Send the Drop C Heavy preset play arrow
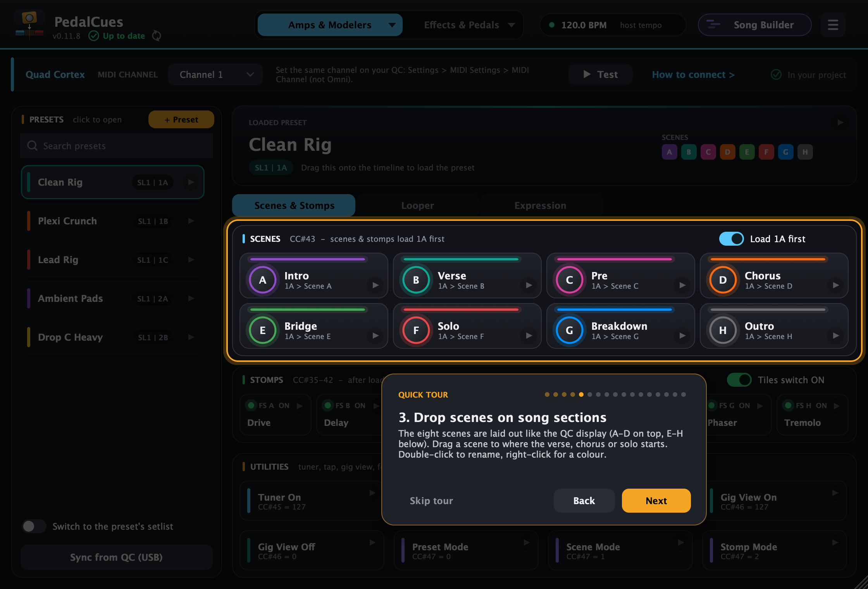Image resolution: width=868 pixels, height=589 pixels. click(x=191, y=337)
